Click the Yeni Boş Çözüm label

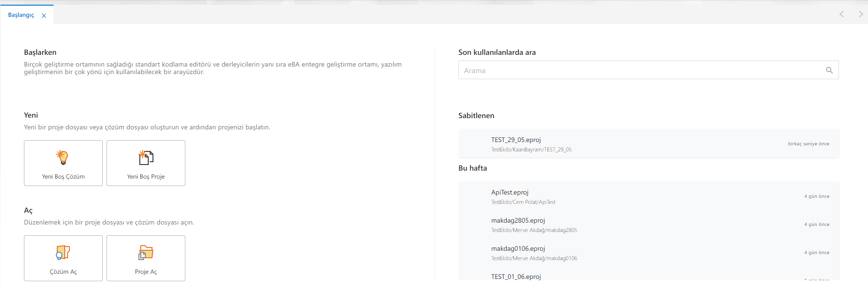(x=63, y=177)
